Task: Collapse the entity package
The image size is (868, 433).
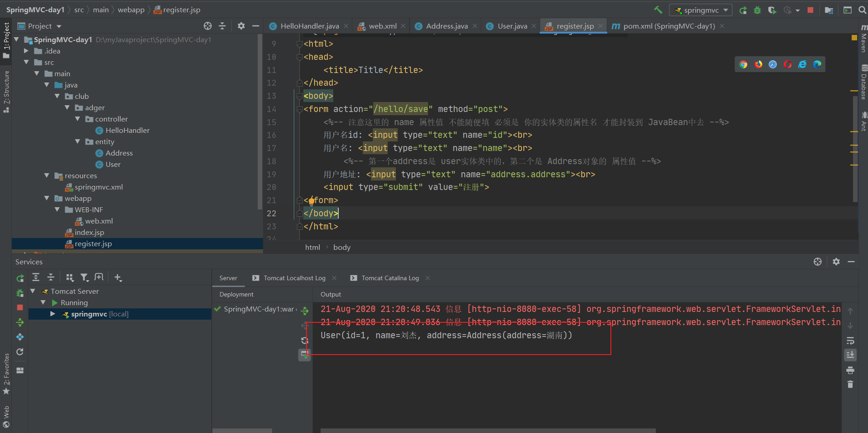Action: click(x=78, y=141)
